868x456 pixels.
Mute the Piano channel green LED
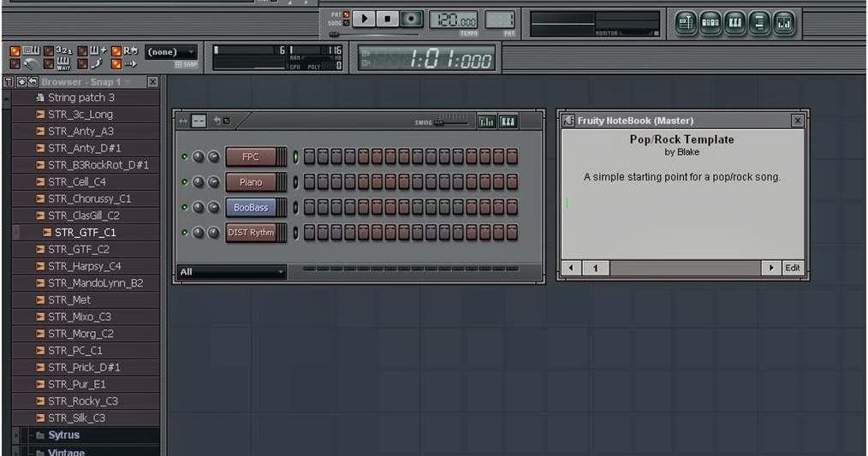pos(184,182)
